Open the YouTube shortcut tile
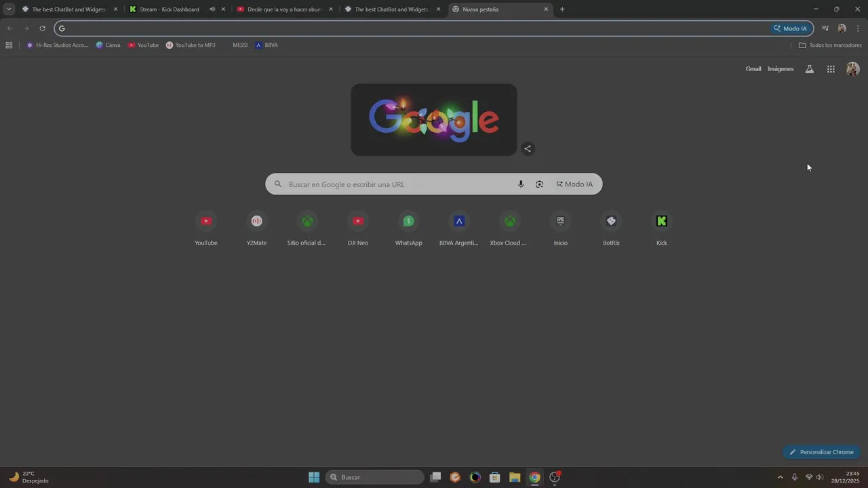 [206, 229]
